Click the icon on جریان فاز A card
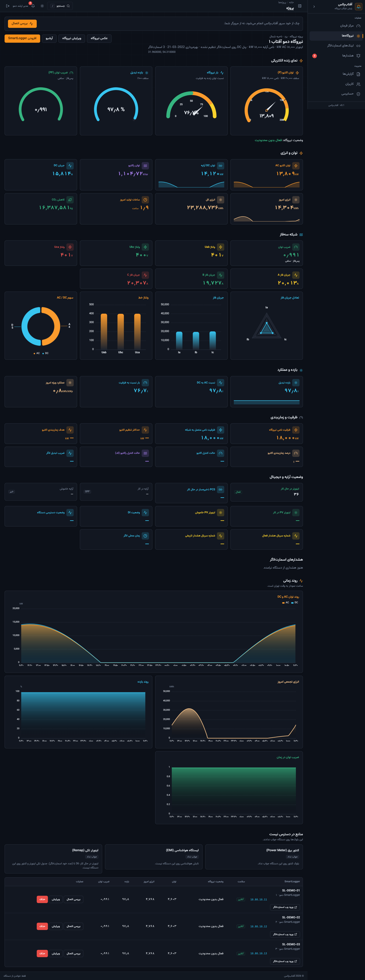 point(296,275)
